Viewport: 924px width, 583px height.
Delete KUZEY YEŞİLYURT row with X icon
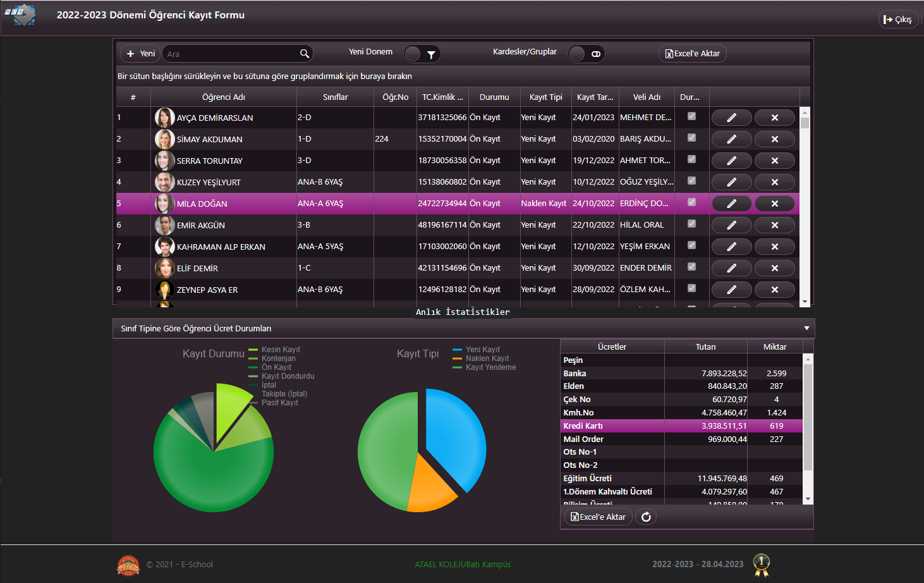[774, 182]
